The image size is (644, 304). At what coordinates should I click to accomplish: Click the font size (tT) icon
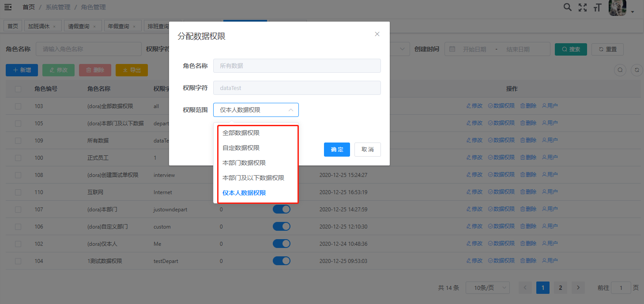point(597,7)
